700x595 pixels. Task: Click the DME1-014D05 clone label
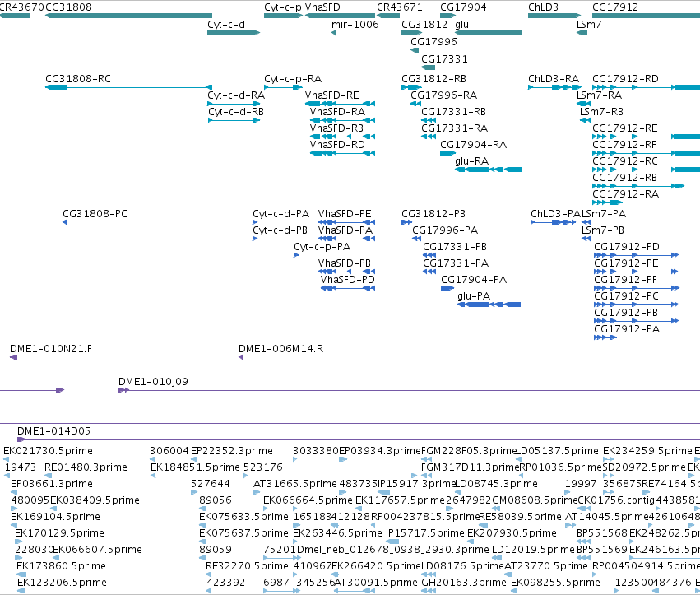click(53, 431)
